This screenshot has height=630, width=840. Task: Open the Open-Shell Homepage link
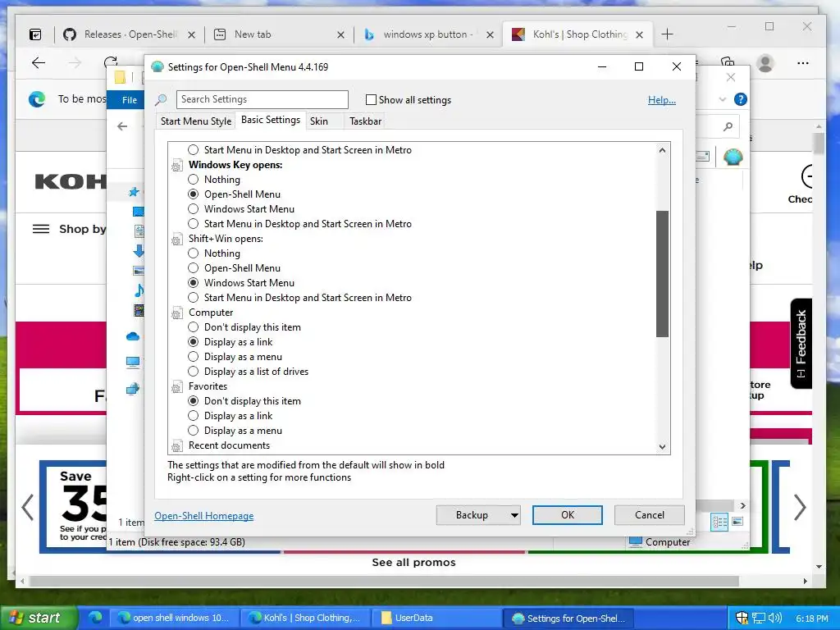pyautogui.click(x=204, y=516)
